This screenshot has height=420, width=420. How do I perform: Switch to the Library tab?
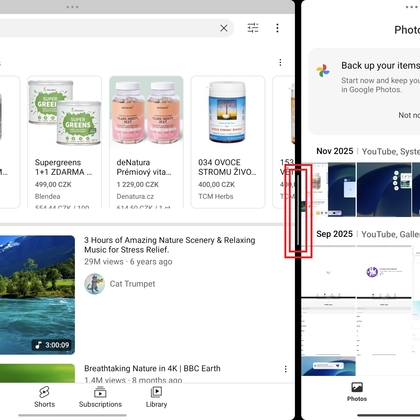coord(156,397)
